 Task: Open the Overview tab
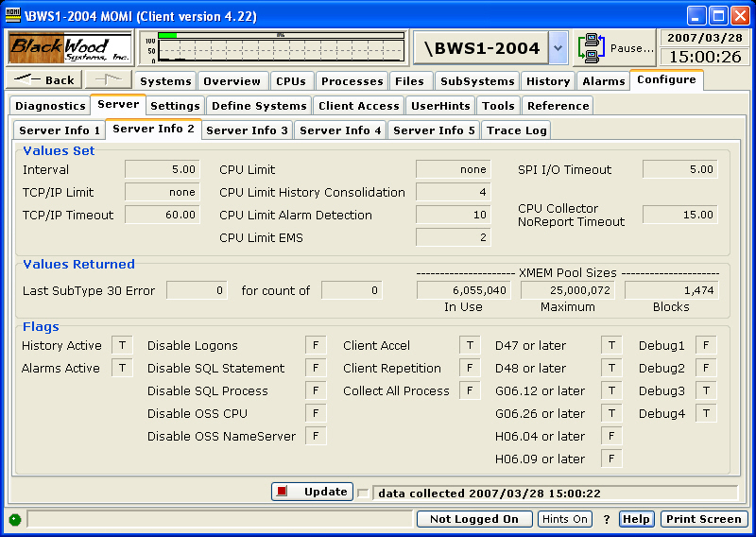coord(232,81)
